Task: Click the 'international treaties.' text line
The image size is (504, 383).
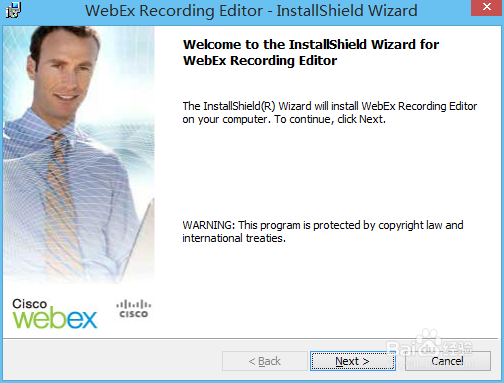Action: tap(234, 238)
